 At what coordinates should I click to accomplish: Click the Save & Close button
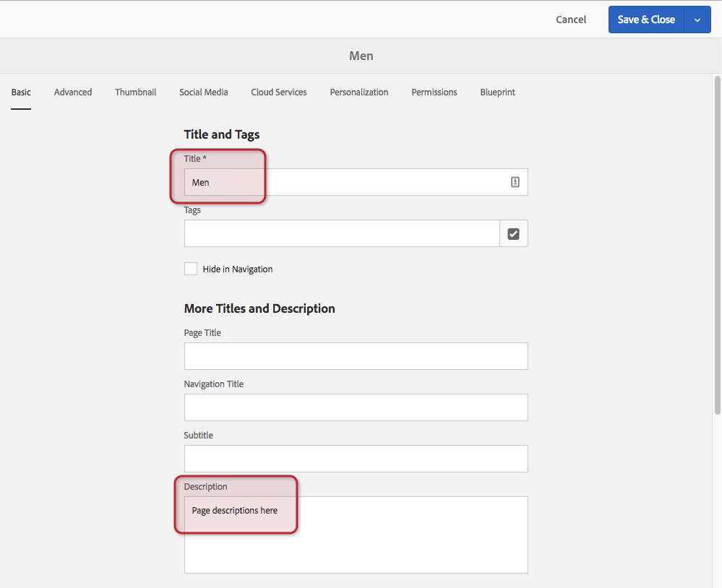(646, 20)
